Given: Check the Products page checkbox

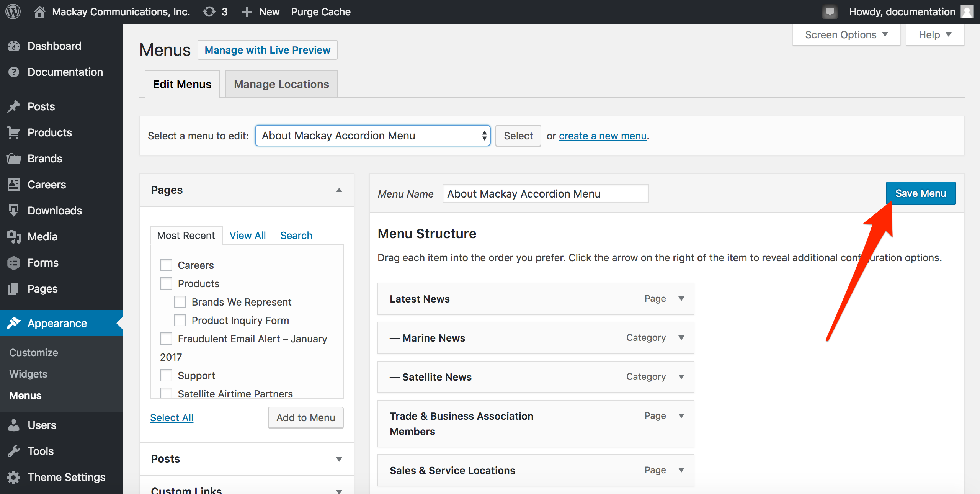Looking at the screenshot, I should click(166, 283).
